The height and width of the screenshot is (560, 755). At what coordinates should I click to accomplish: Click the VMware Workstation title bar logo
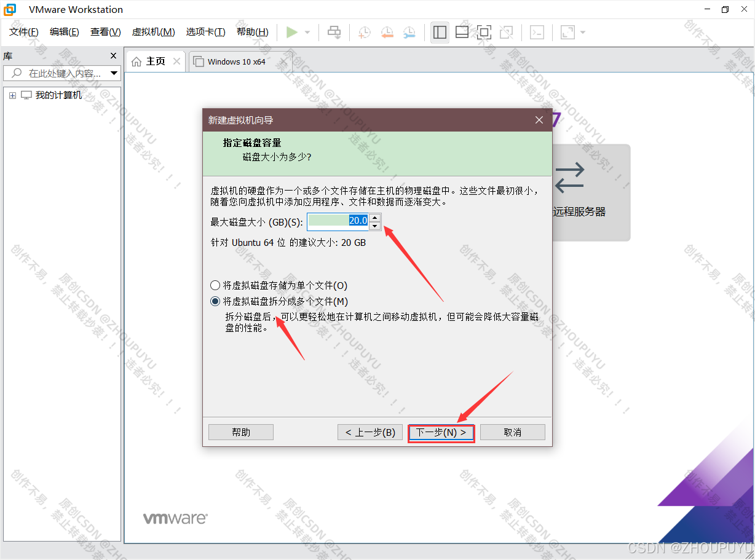coord(10,9)
